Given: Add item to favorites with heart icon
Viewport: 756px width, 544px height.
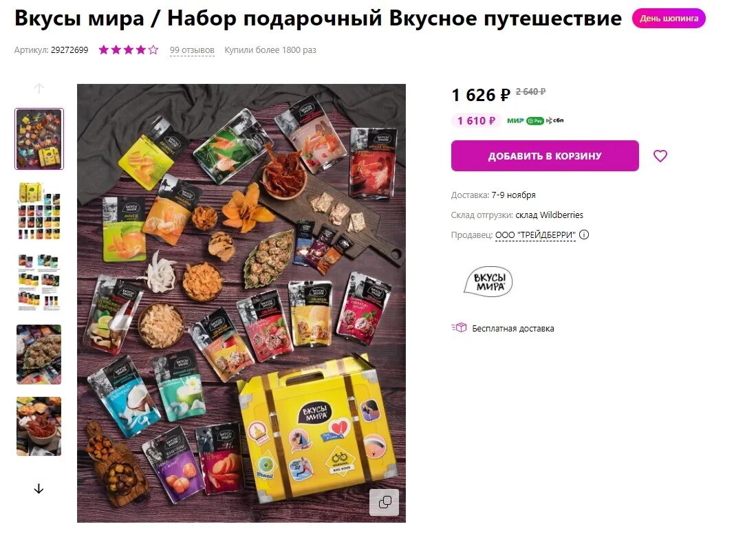Looking at the screenshot, I should [x=660, y=156].
